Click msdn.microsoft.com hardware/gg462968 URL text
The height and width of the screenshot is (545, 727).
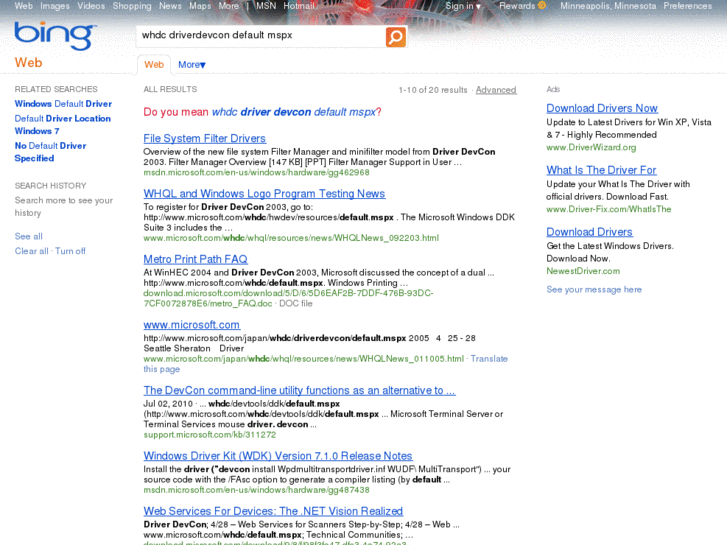pos(256,173)
